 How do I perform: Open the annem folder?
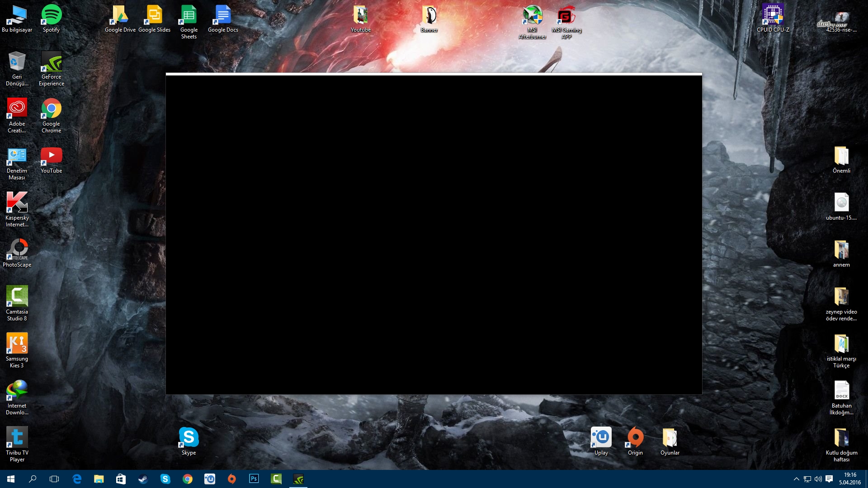pos(841,253)
